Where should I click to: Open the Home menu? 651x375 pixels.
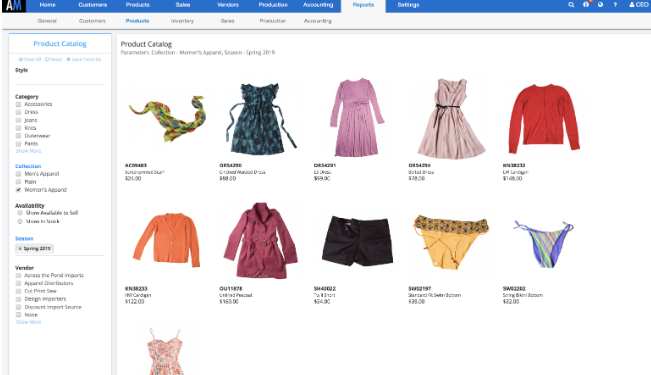tap(47, 5)
